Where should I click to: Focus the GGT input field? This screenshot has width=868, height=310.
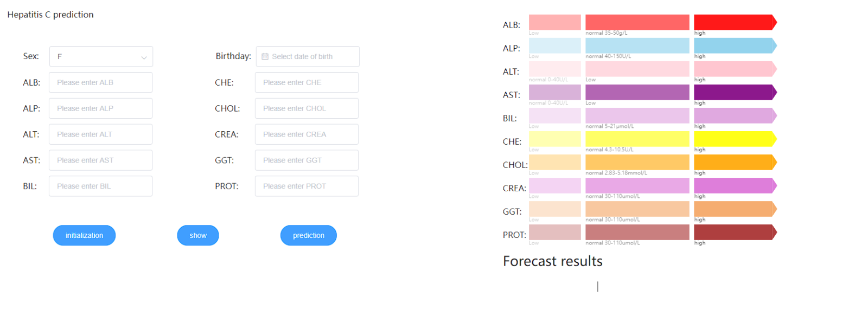point(307,160)
